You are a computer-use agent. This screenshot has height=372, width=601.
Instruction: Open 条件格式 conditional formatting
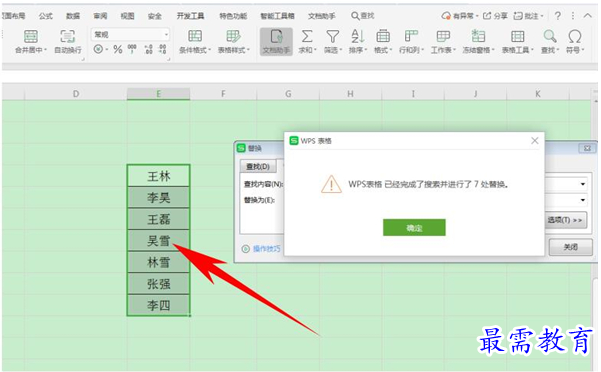click(195, 41)
